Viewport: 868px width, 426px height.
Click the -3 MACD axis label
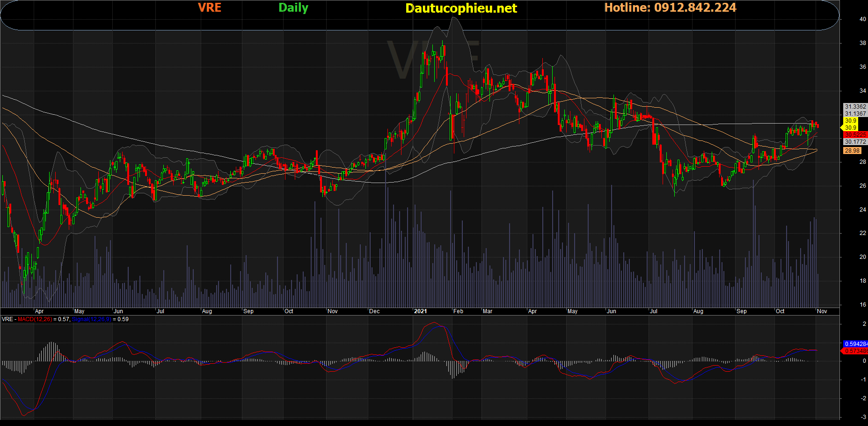tap(864, 417)
